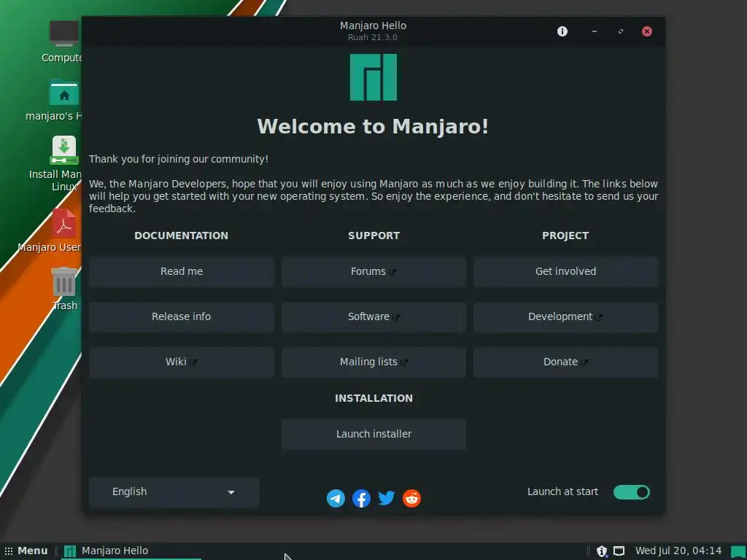The image size is (747, 560).
Task: Click the network tray icon
Action: [619, 551]
